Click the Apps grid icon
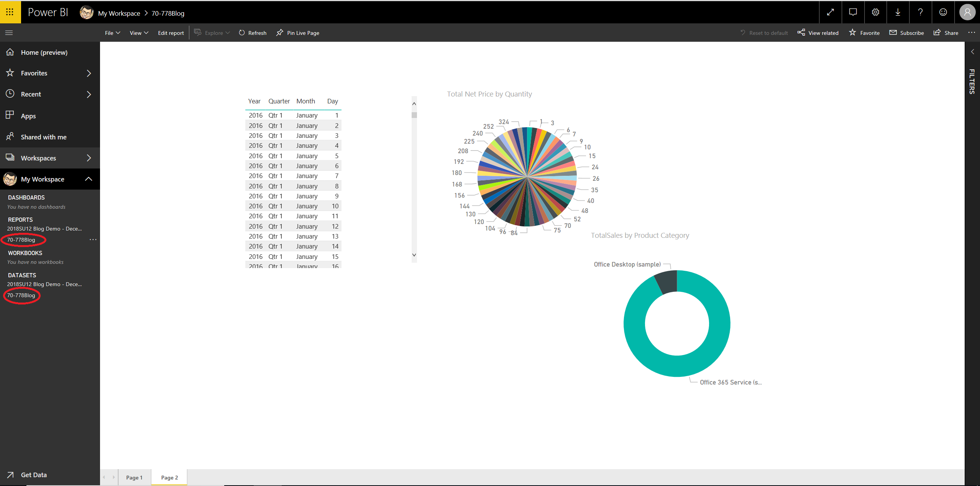 tap(10, 115)
